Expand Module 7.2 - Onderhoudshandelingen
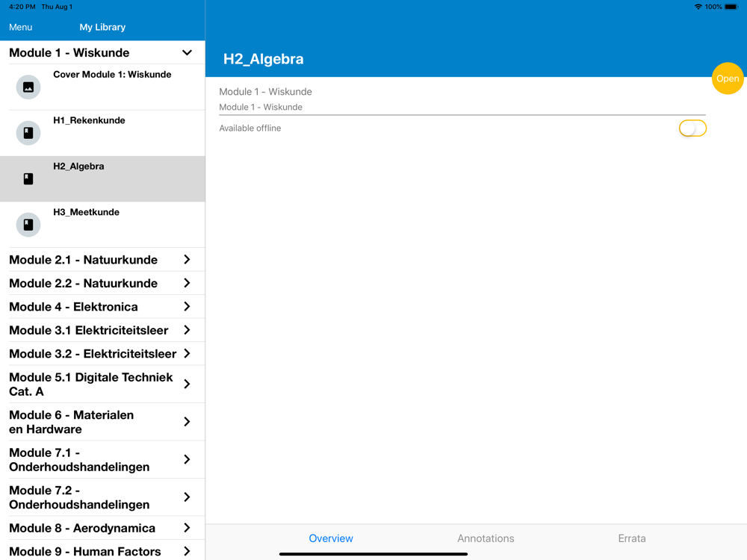 click(x=102, y=497)
